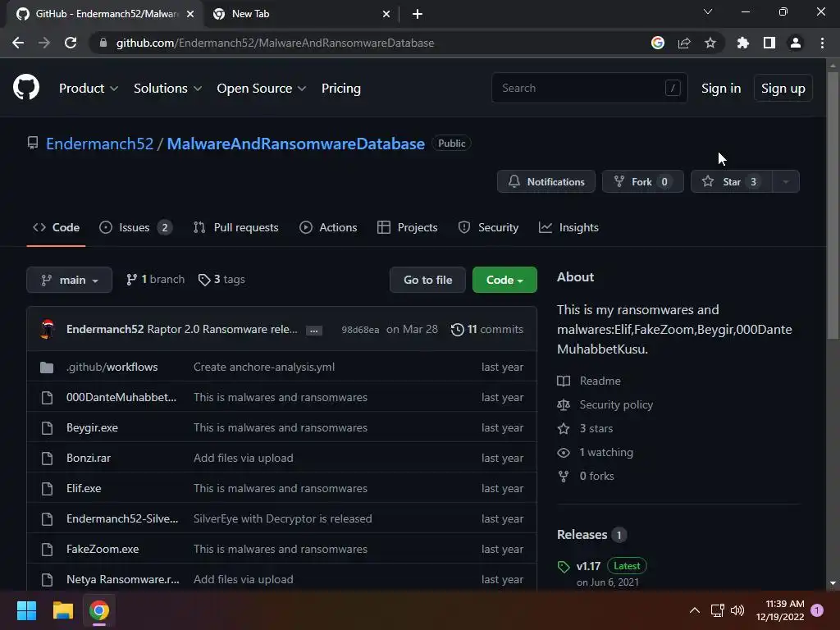Open the Issues tab
840x630 pixels.
135,228
